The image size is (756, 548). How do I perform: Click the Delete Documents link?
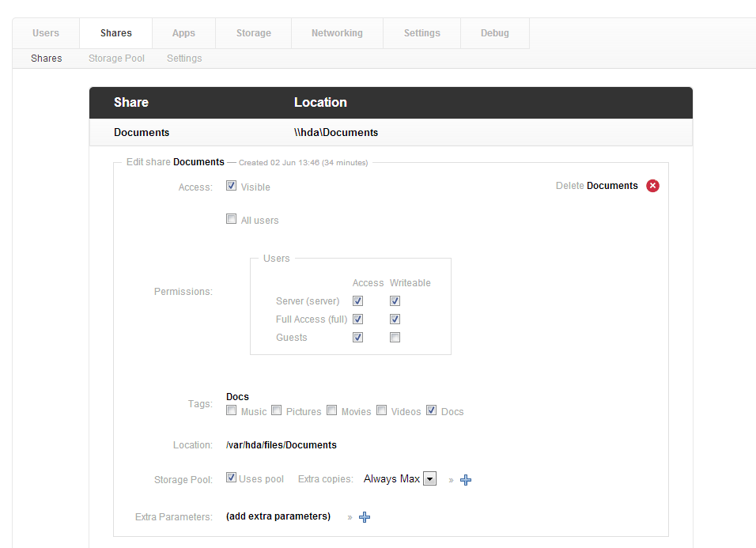(x=596, y=186)
